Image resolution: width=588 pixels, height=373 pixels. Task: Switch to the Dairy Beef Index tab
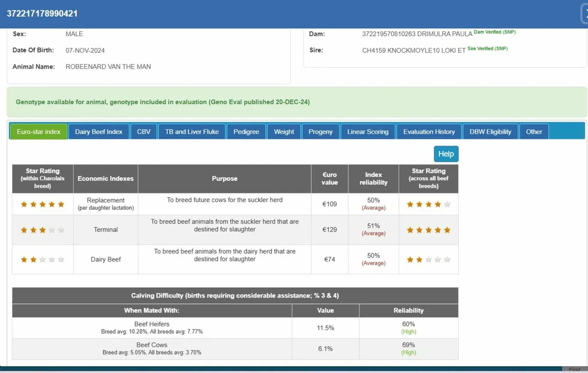98,132
